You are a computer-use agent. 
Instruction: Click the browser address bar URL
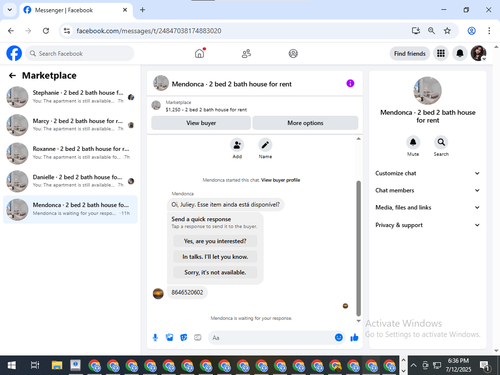pos(149,31)
